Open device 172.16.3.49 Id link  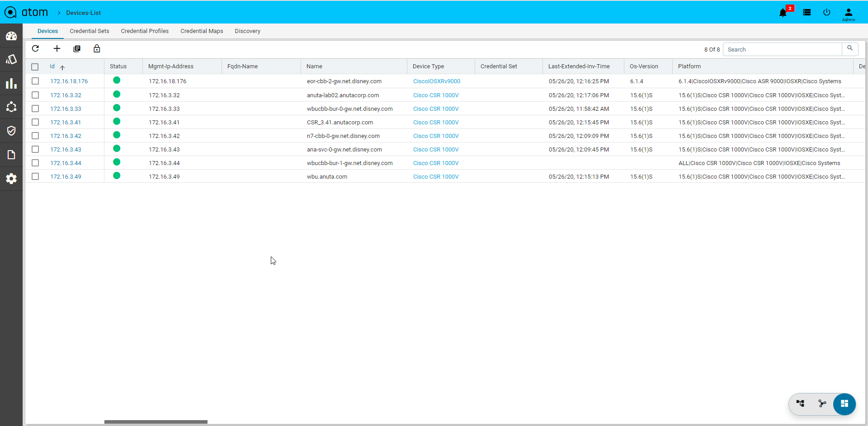point(66,177)
